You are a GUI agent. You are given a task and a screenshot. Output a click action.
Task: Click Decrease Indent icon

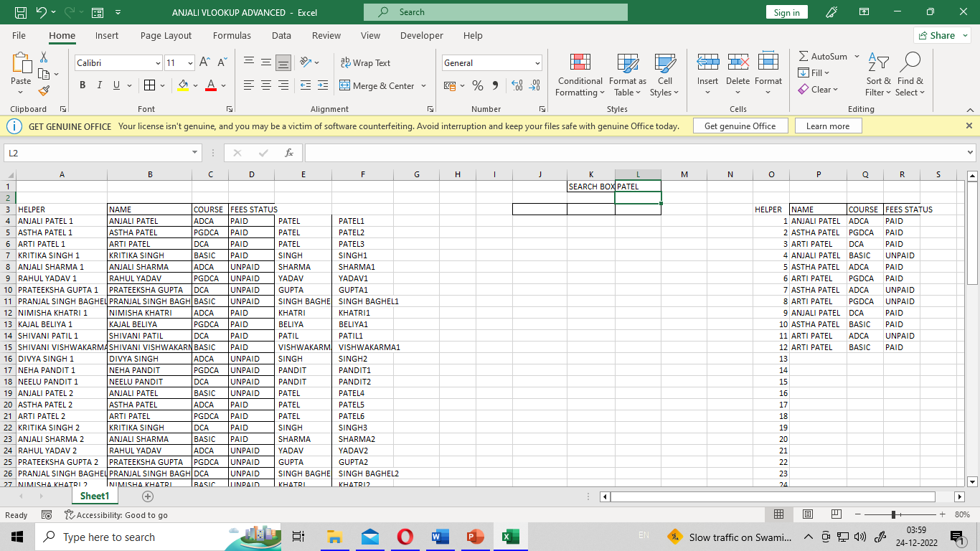pyautogui.click(x=305, y=85)
